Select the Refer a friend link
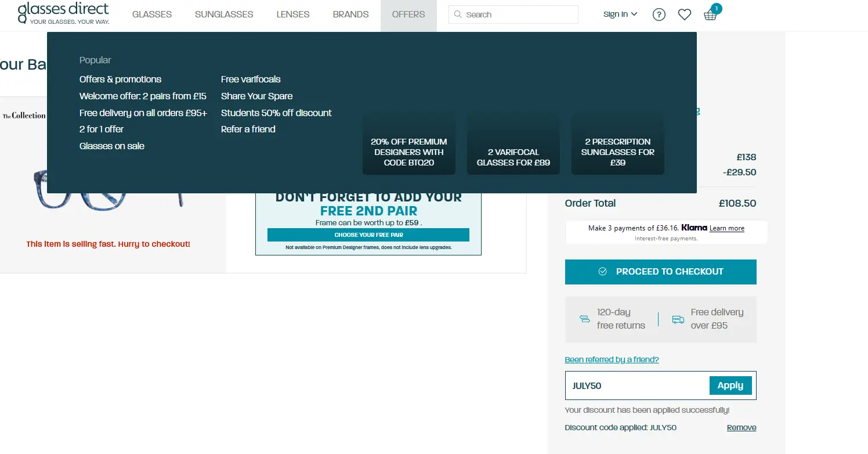This screenshot has height=454, width=868. coord(248,129)
